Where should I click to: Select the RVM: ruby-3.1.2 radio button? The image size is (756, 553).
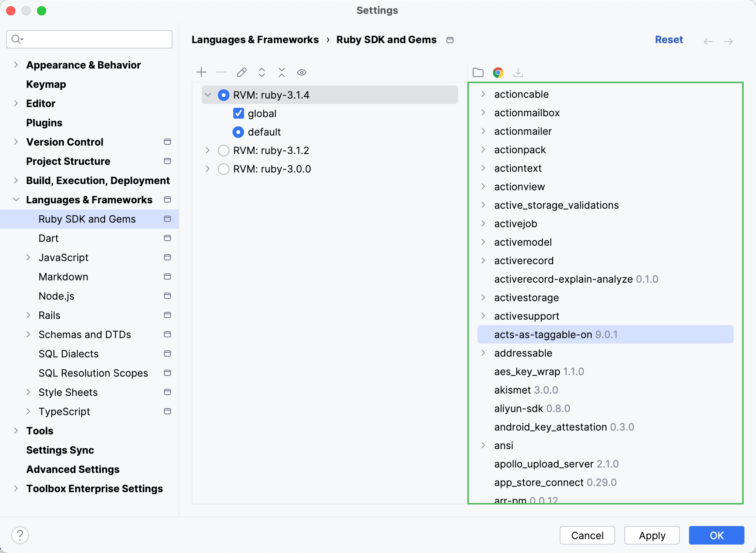(x=224, y=151)
